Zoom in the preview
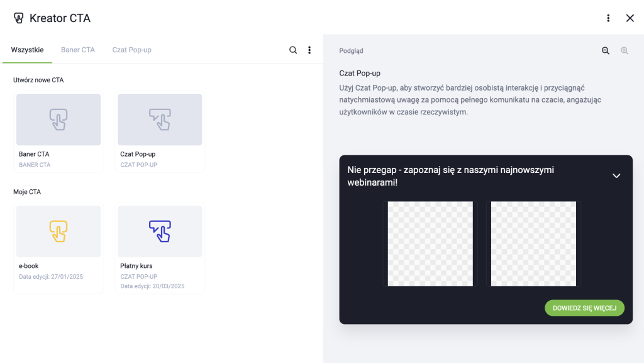This screenshot has width=644, height=363. point(625,50)
